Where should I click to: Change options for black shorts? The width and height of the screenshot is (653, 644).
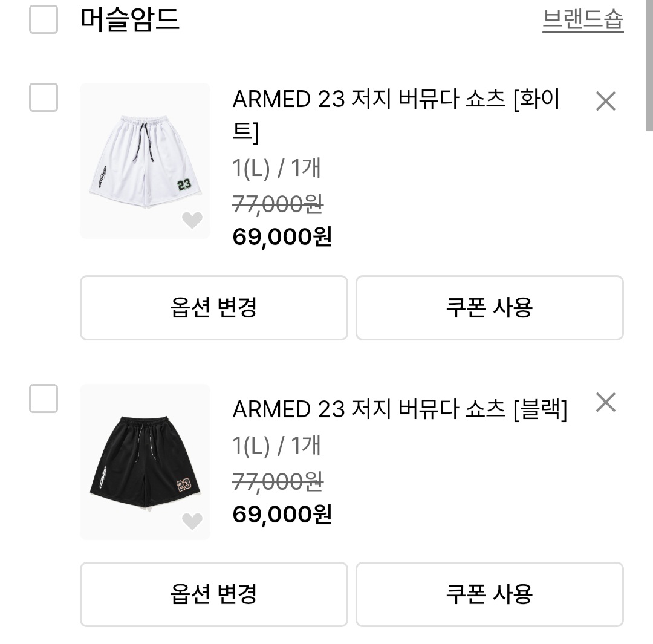point(213,594)
